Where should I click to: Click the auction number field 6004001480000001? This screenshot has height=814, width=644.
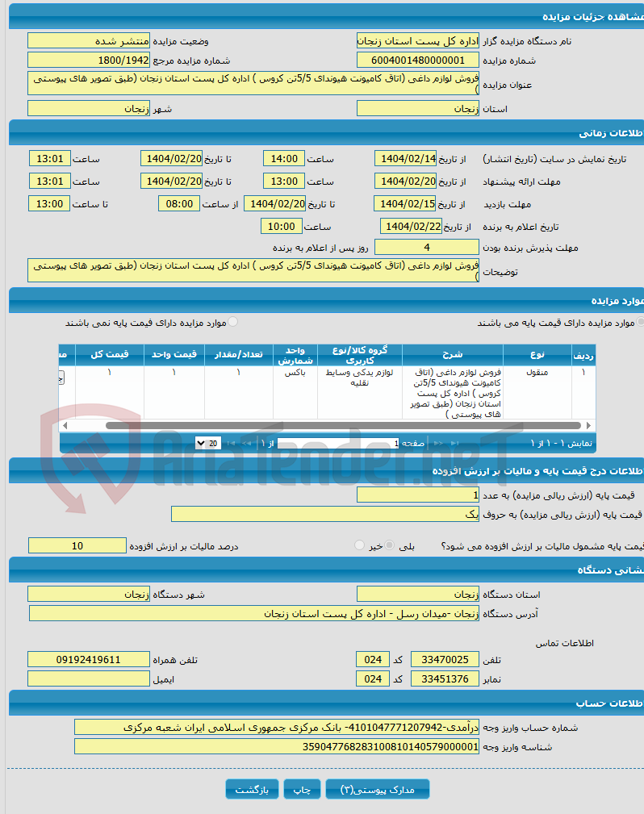click(x=418, y=61)
